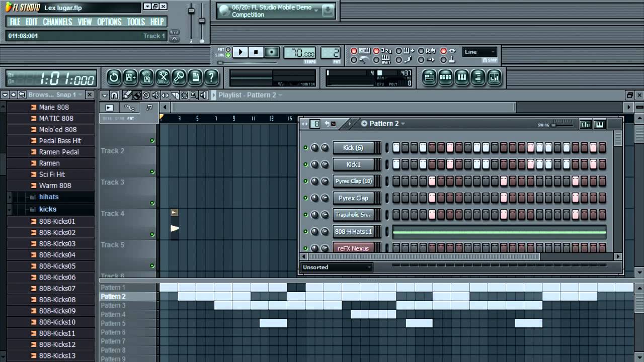
Task: Click the Pyrex Clap channel button
Action: pos(353,198)
